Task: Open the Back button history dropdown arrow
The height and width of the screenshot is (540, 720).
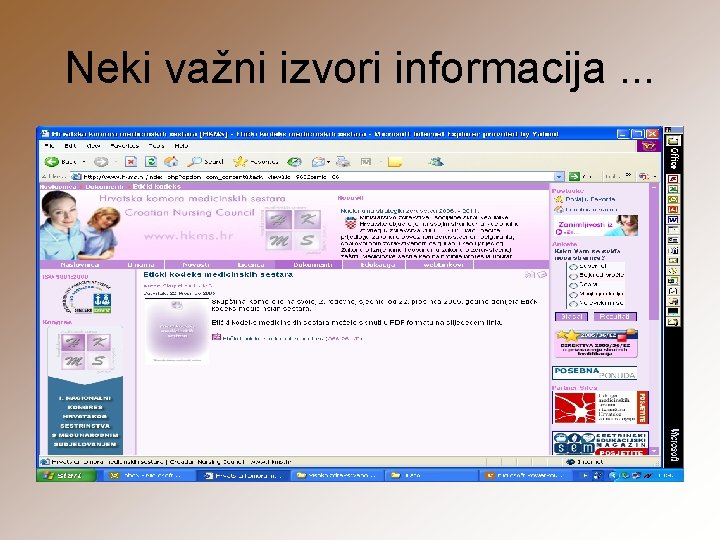Action: [84, 162]
